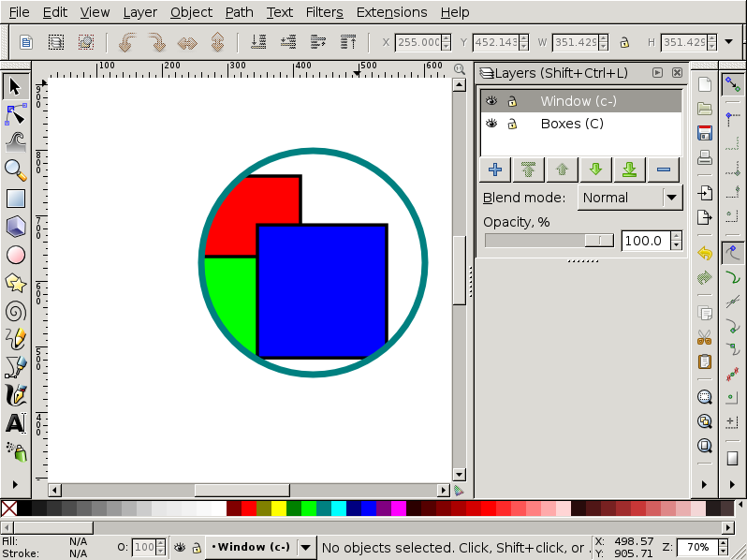Select the Tweak tool
This screenshot has height=560, width=747.
click(x=16, y=142)
